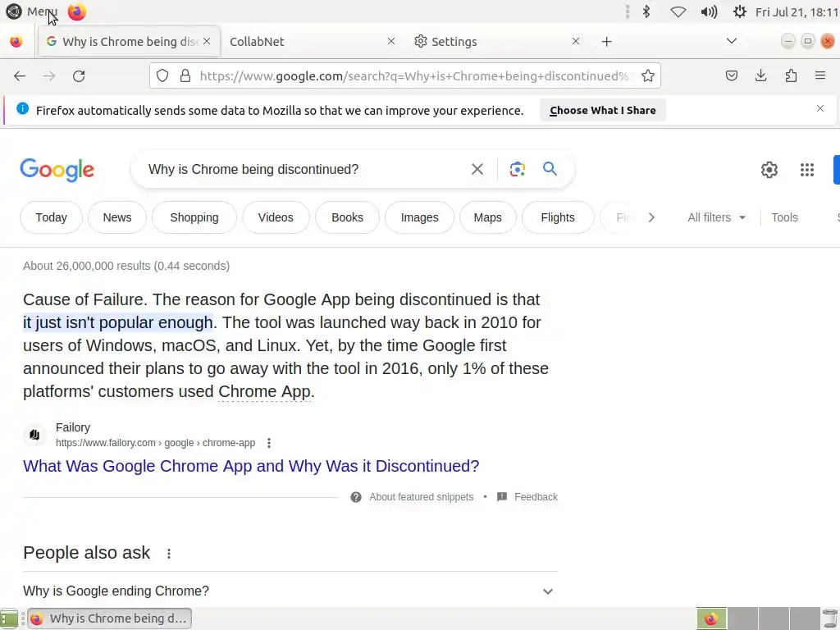Click the Failory source name
The height and width of the screenshot is (630, 840).
click(73, 427)
